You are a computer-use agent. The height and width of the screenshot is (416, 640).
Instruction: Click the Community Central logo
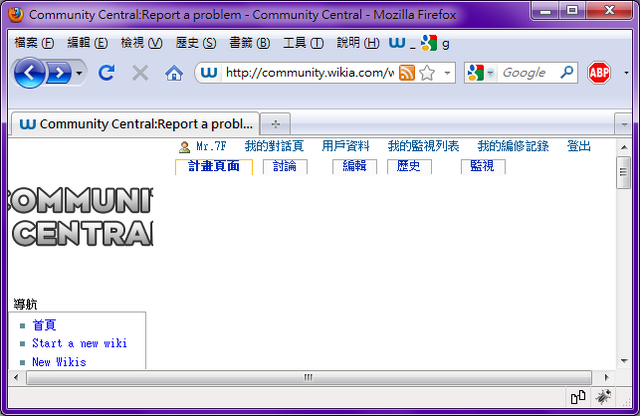click(81, 216)
